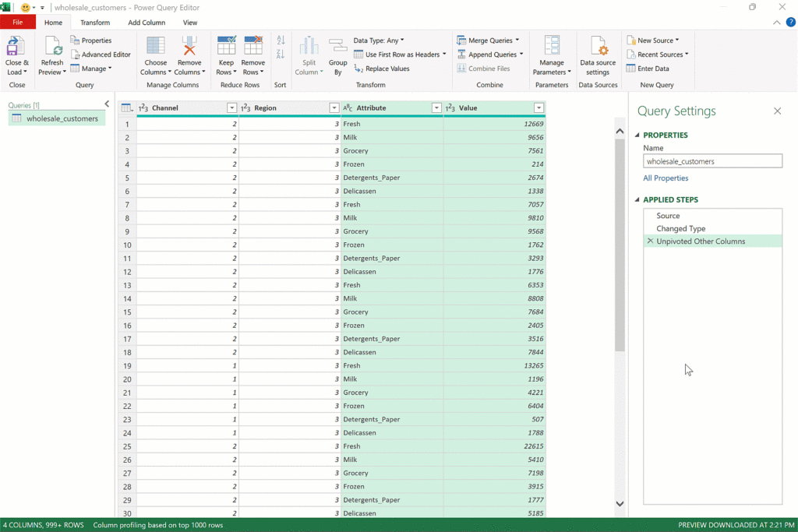Collapse the Properties section triangle
This screenshot has width=798, height=532.
pyautogui.click(x=637, y=136)
